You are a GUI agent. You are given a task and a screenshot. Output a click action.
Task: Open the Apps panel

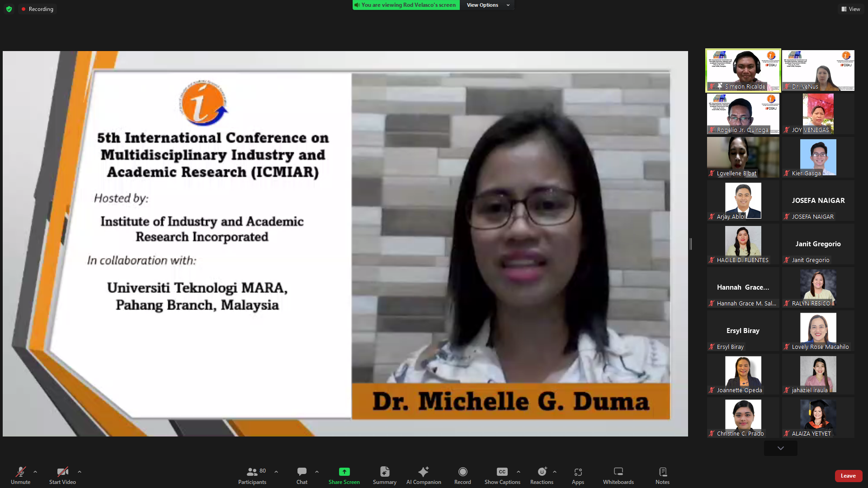tap(578, 475)
